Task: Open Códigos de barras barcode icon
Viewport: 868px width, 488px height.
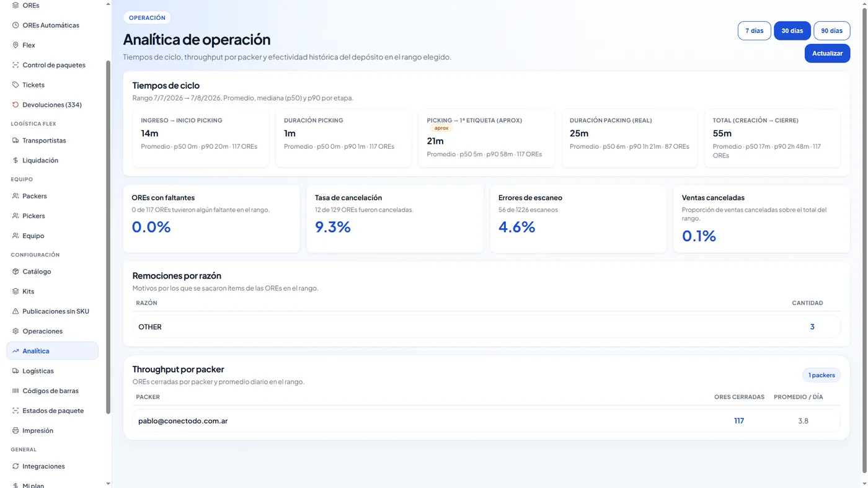Action: point(15,391)
